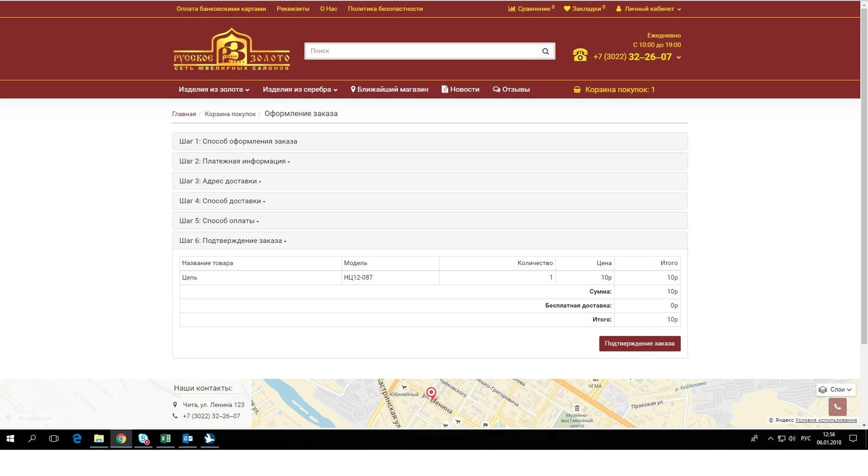This screenshot has width=868, height=476.
Task: Expand Изделия из серебра menu
Action: pyautogui.click(x=300, y=89)
